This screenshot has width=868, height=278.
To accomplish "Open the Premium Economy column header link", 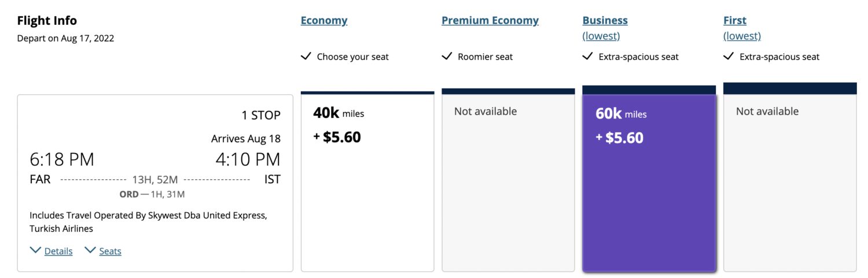I will [x=490, y=21].
